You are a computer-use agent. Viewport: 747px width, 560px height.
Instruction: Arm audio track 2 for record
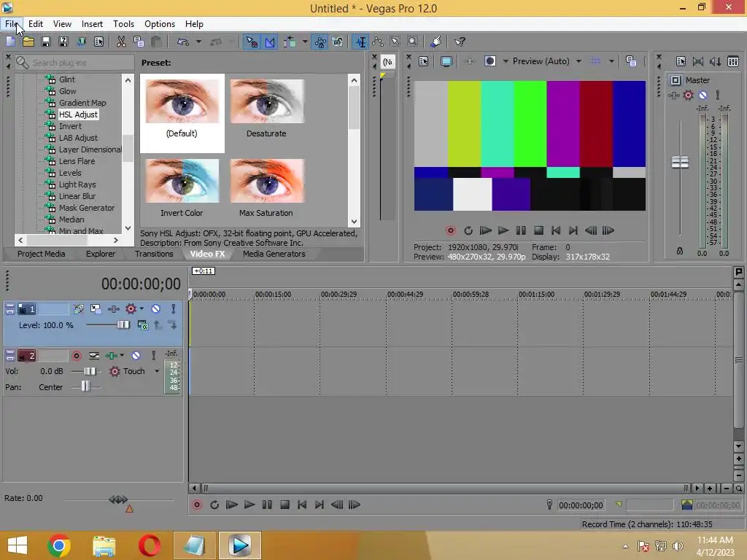pos(76,356)
